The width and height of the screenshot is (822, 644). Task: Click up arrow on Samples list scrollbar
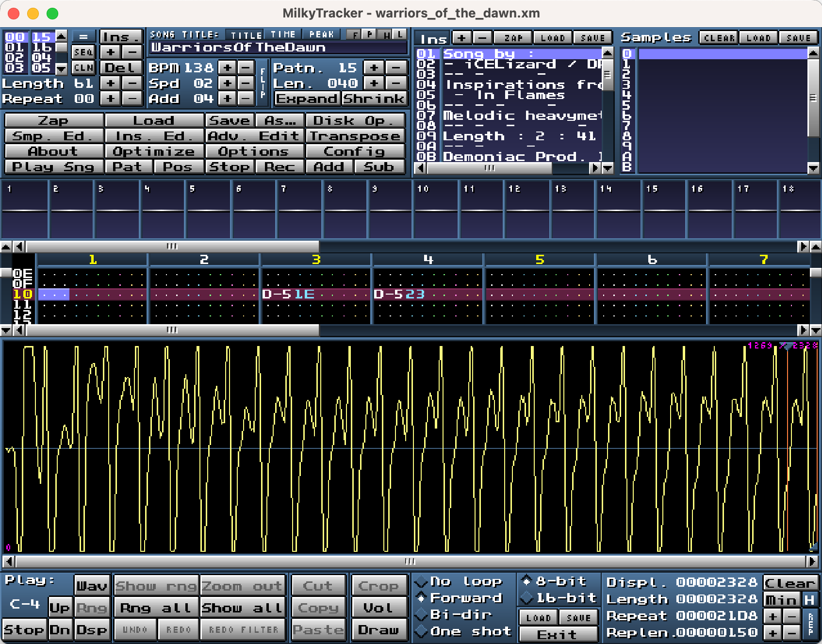pyautogui.click(x=813, y=52)
